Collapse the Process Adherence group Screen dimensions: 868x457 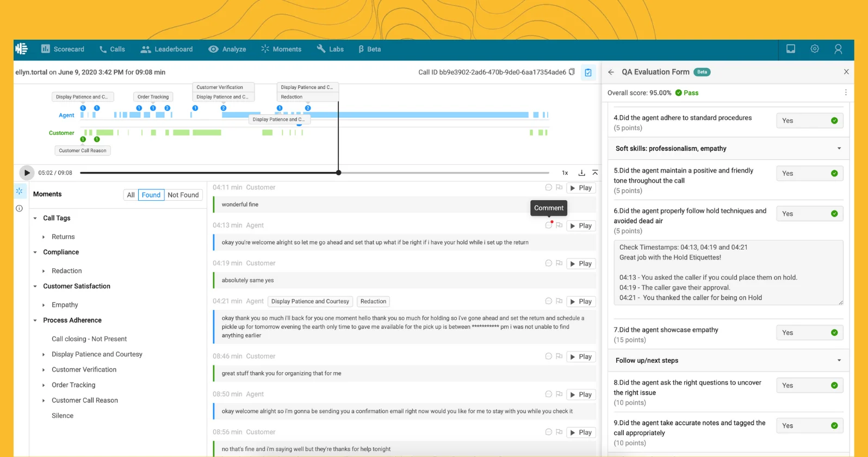point(35,320)
